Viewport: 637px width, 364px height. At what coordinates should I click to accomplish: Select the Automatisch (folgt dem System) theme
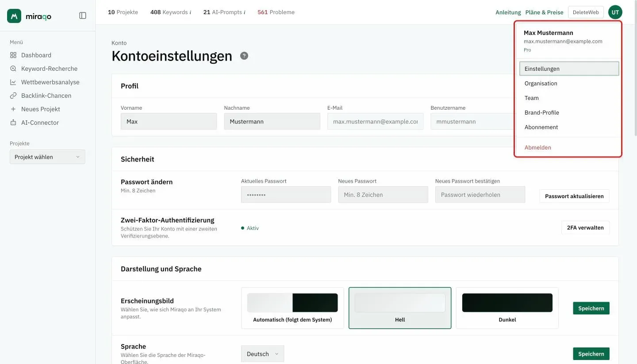[292, 308]
